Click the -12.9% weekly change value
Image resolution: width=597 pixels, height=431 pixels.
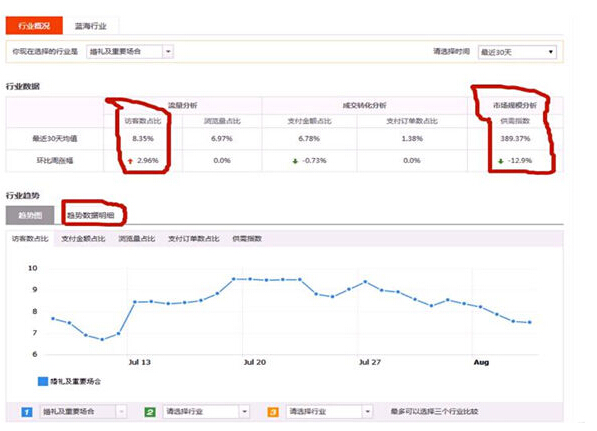[520, 161]
